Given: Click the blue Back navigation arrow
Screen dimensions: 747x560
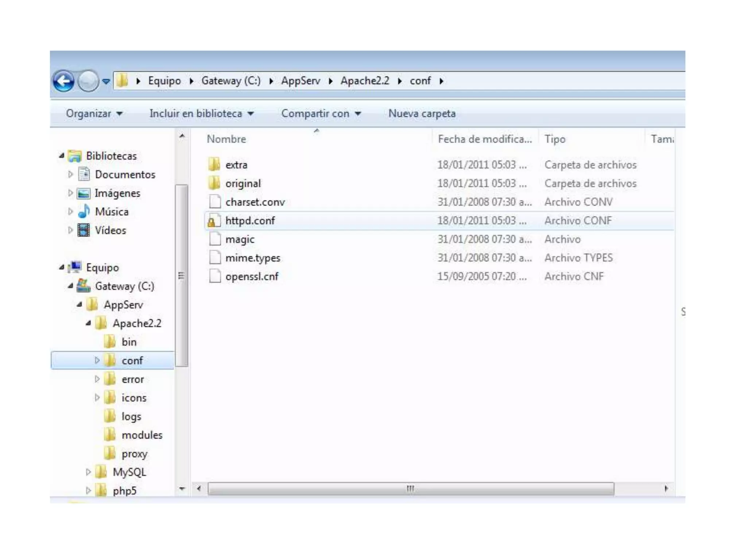Looking at the screenshot, I should 63,81.
